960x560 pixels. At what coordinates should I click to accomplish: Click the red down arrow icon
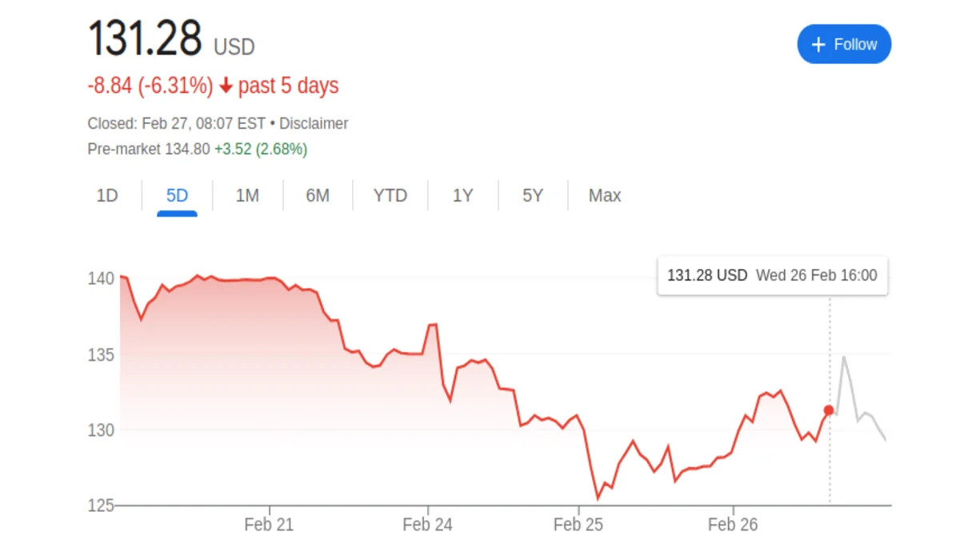tap(226, 86)
